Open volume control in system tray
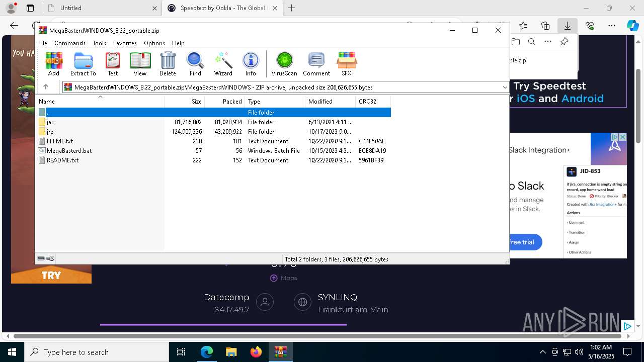 tap(579, 352)
